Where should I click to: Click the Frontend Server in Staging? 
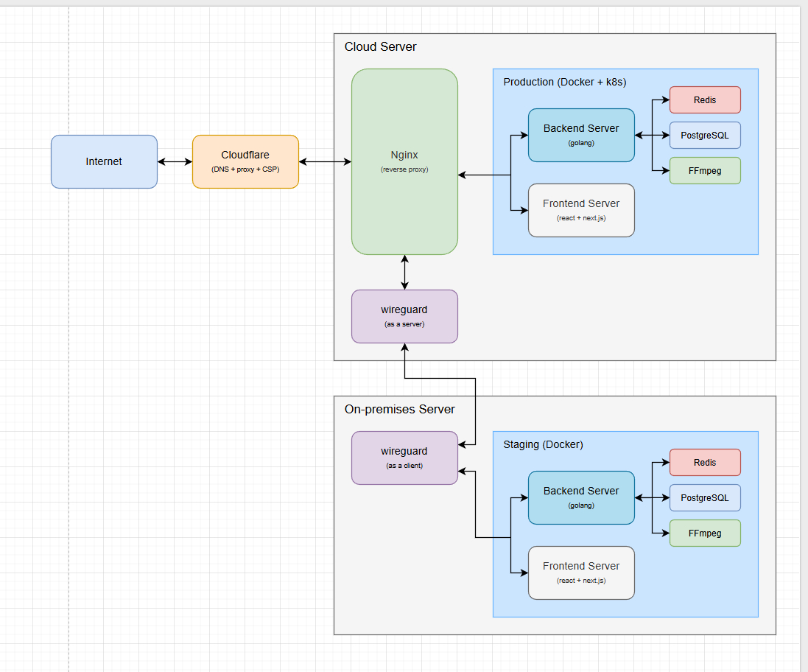(x=581, y=573)
